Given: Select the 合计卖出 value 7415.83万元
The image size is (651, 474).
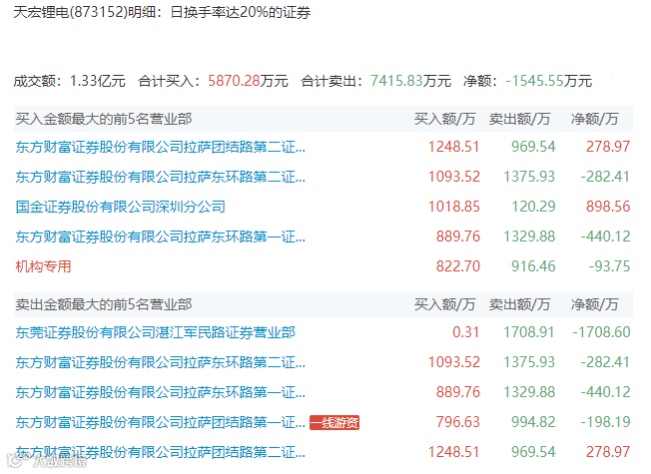Looking at the screenshot, I should tap(411, 81).
